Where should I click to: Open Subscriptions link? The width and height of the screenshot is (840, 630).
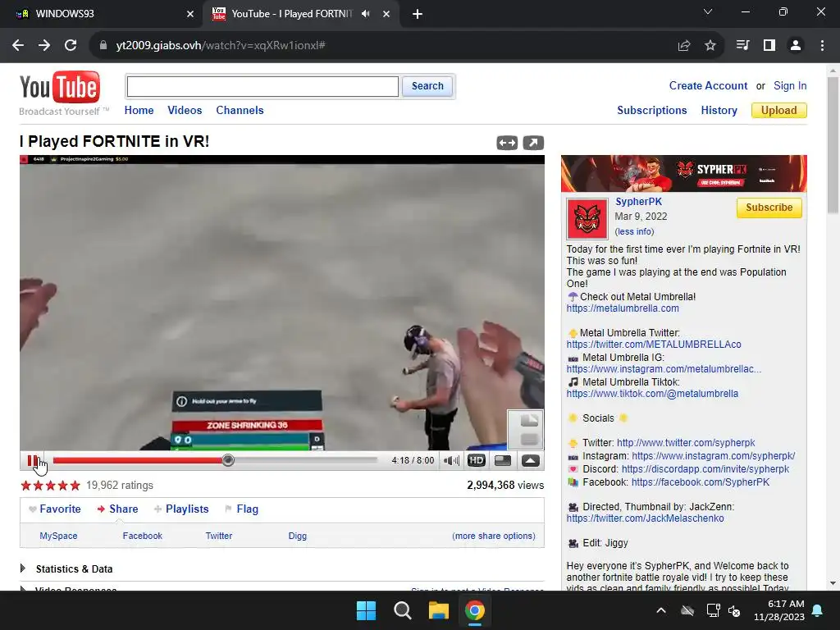(652, 111)
